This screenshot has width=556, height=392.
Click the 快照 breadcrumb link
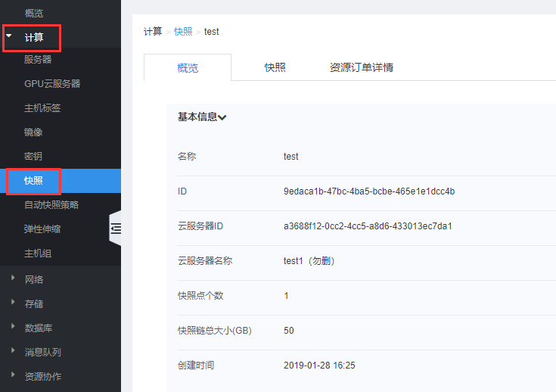(183, 32)
